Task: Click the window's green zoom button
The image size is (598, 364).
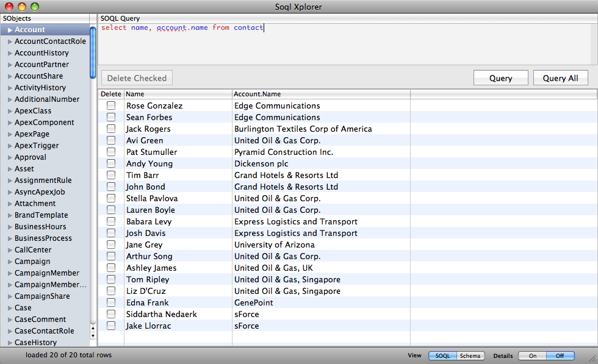Action: pos(35,7)
